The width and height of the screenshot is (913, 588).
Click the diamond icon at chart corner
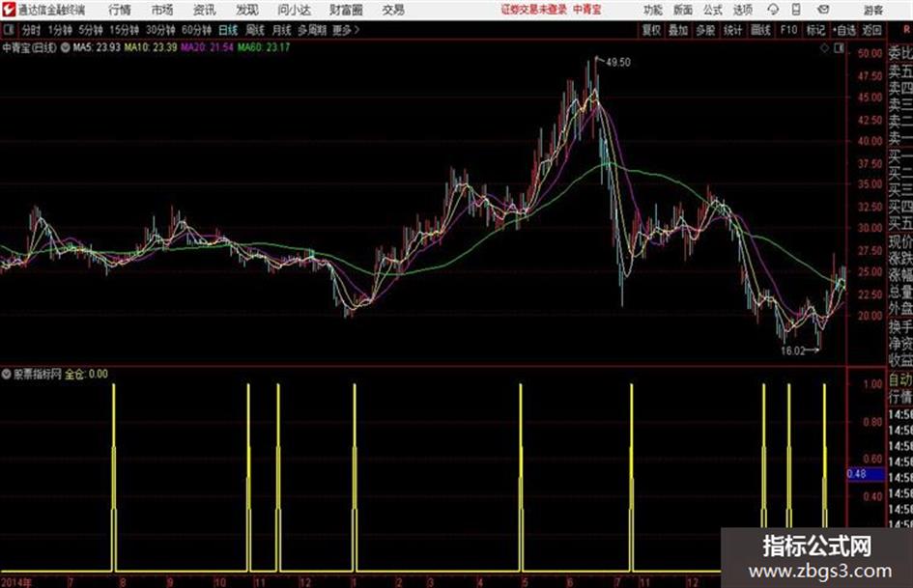pos(824,49)
